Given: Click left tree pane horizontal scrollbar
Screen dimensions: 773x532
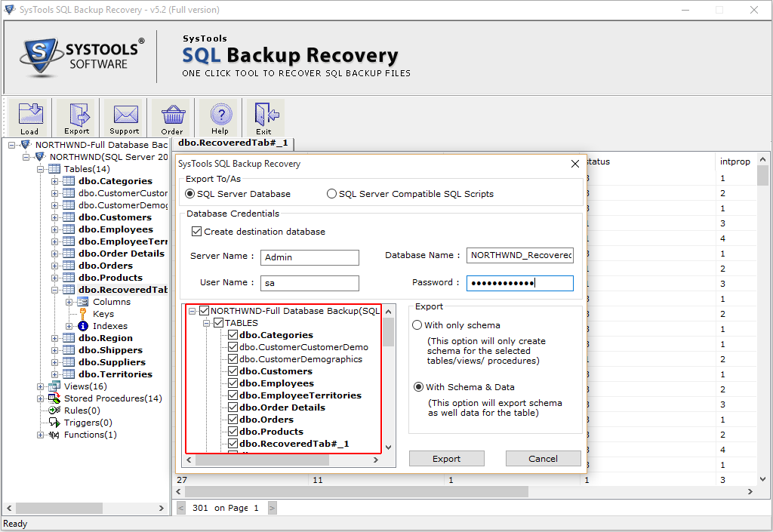Looking at the screenshot, I should pyautogui.click(x=59, y=508).
